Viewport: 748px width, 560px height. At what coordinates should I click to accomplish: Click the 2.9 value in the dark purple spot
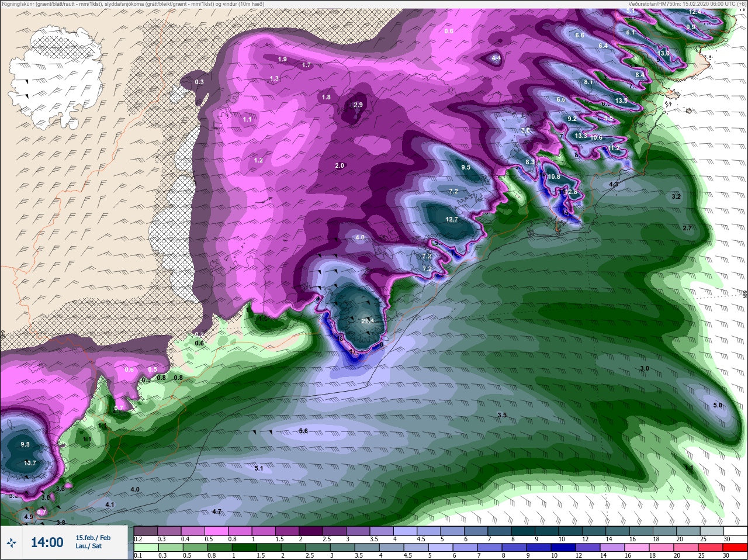click(x=358, y=105)
